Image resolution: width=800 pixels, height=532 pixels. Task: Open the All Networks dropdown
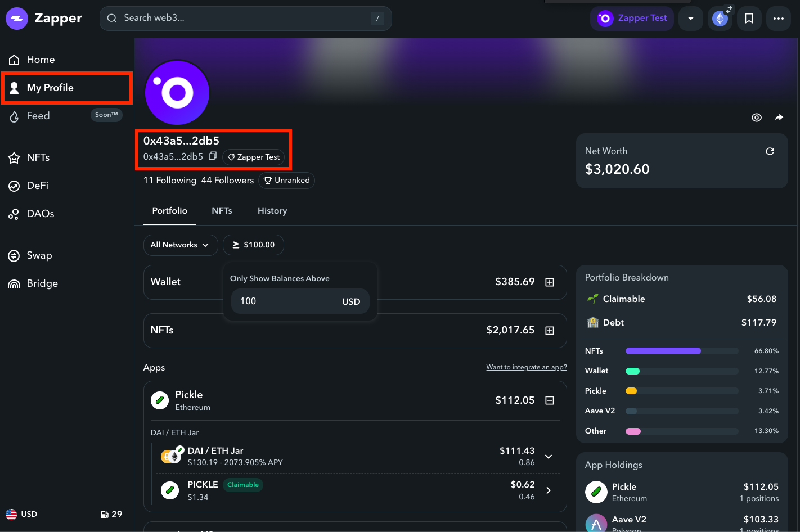point(181,245)
